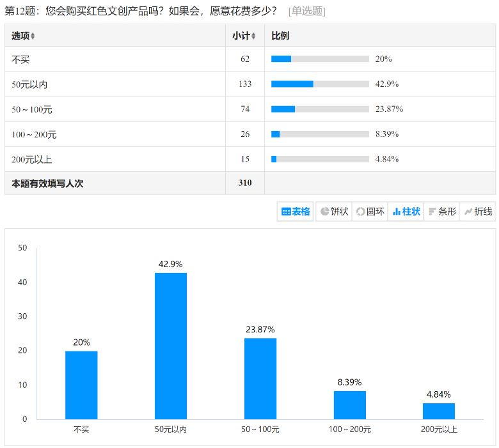Switch to 条形 horizontal bar chart

point(442,212)
